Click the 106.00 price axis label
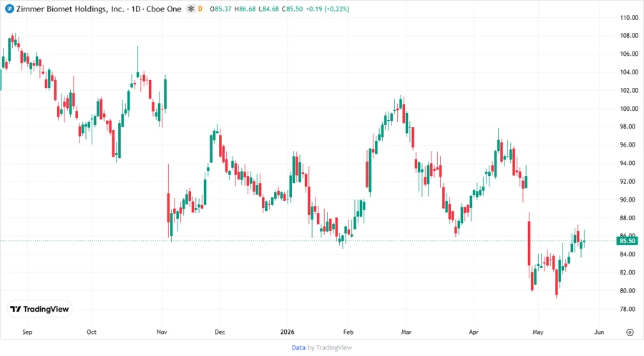 (629, 54)
